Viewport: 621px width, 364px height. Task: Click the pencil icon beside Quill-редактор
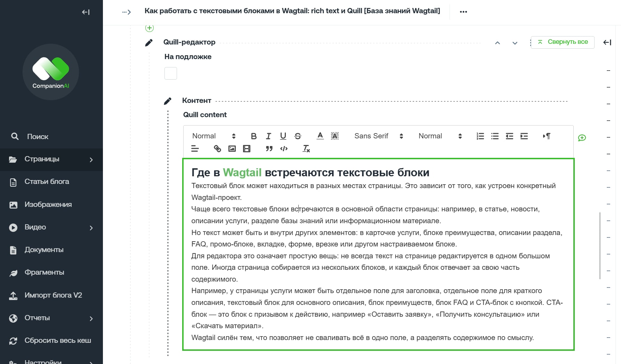[x=149, y=43]
